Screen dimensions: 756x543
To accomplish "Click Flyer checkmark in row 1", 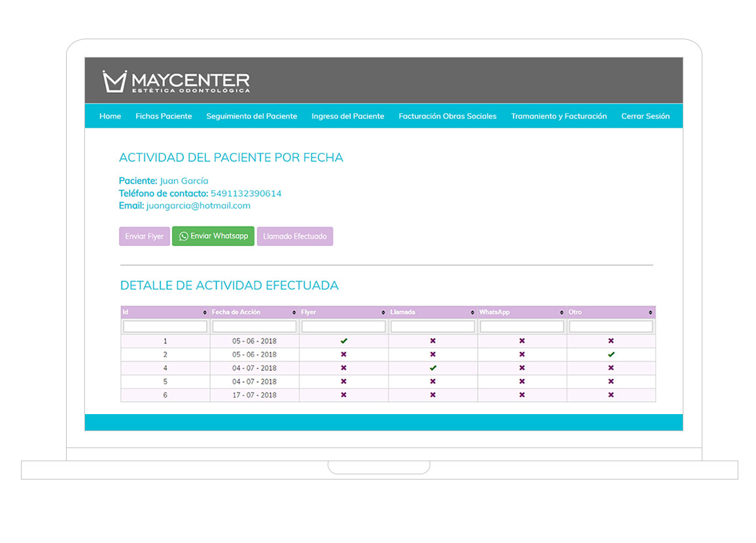I will point(344,341).
